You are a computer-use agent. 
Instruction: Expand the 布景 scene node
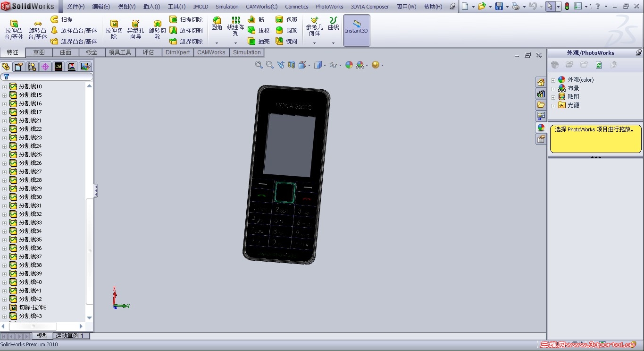click(x=553, y=89)
